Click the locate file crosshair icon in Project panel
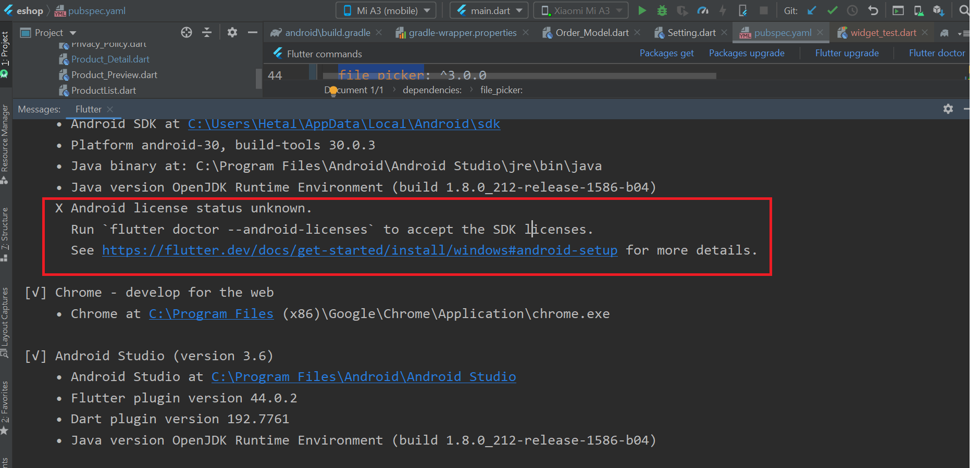The image size is (980, 468). pyautogui.click(x=187, y=33)
